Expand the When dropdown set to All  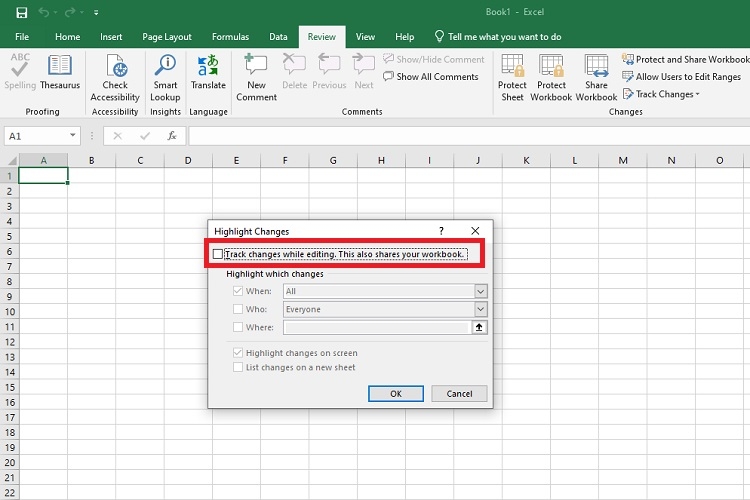[x=480, y=291]
